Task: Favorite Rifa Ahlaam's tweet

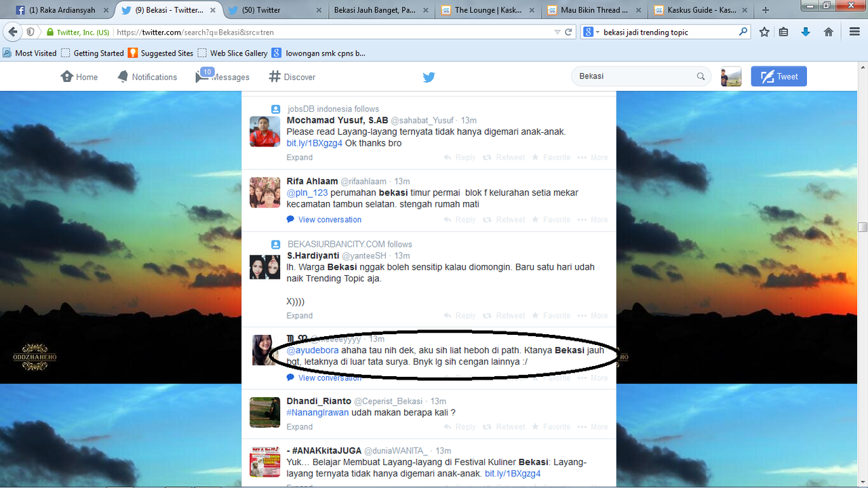Action: [551, 220]
